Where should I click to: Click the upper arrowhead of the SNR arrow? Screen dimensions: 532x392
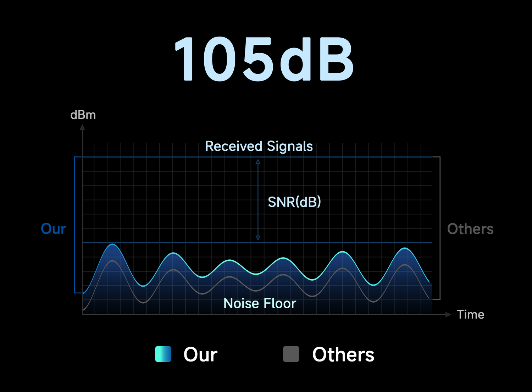[x=258, y=161]
